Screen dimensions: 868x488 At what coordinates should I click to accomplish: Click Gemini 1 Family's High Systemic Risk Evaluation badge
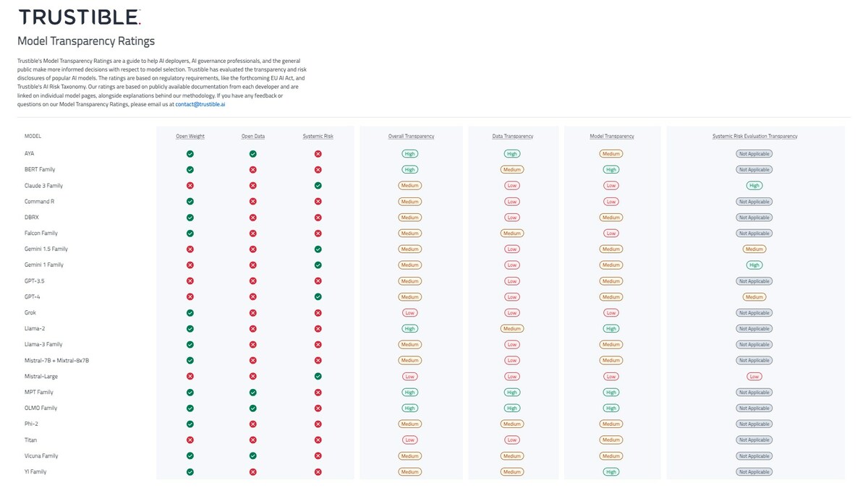pos(754,265)
